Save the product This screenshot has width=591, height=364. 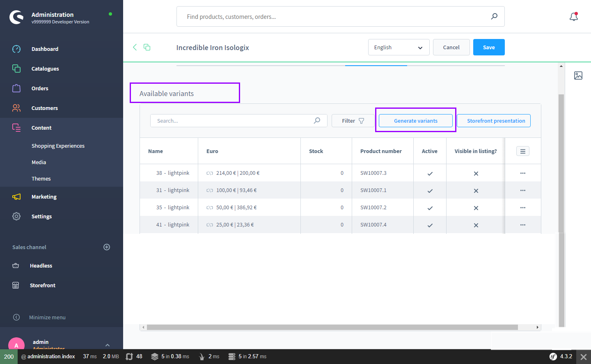489,47
